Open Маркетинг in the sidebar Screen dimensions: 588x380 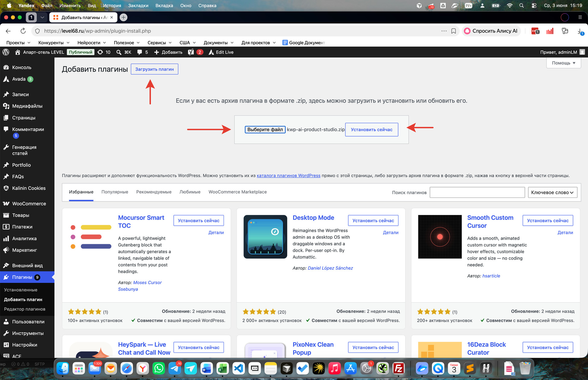pos(24,250)
